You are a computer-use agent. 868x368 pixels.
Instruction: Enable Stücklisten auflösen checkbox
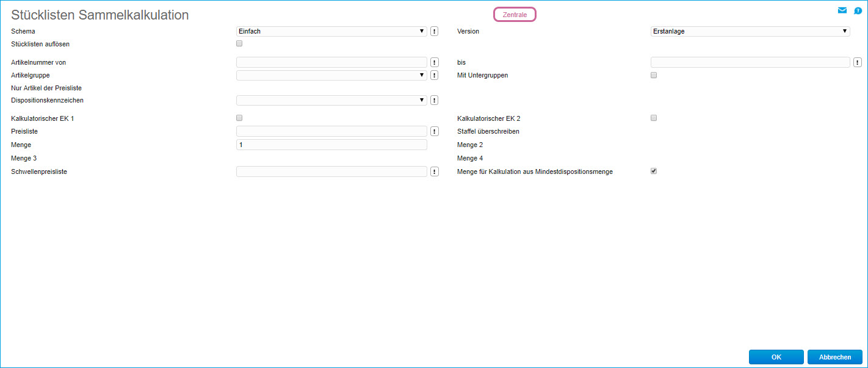239,43
